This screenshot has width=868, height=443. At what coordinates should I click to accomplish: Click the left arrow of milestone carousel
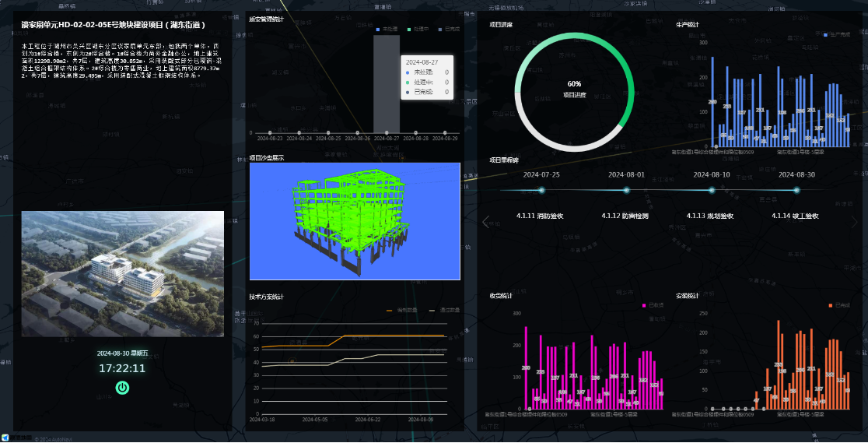pos(486,222)
